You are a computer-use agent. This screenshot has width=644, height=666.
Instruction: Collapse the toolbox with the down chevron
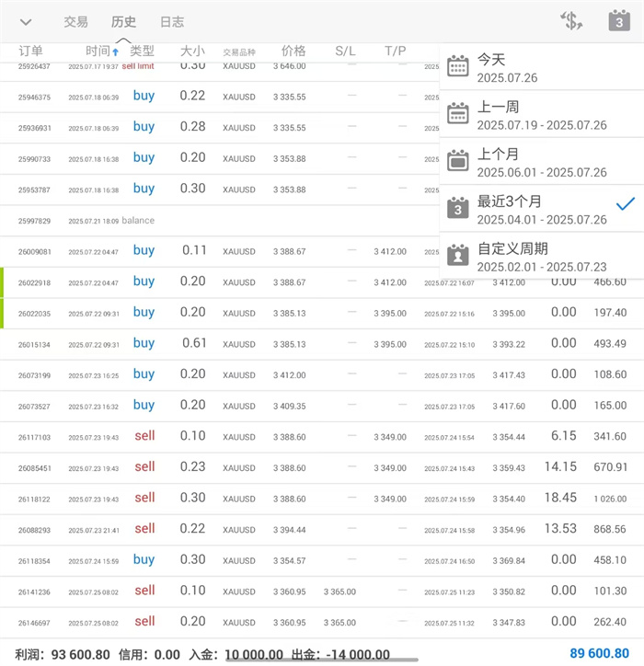tap(26, 22)
